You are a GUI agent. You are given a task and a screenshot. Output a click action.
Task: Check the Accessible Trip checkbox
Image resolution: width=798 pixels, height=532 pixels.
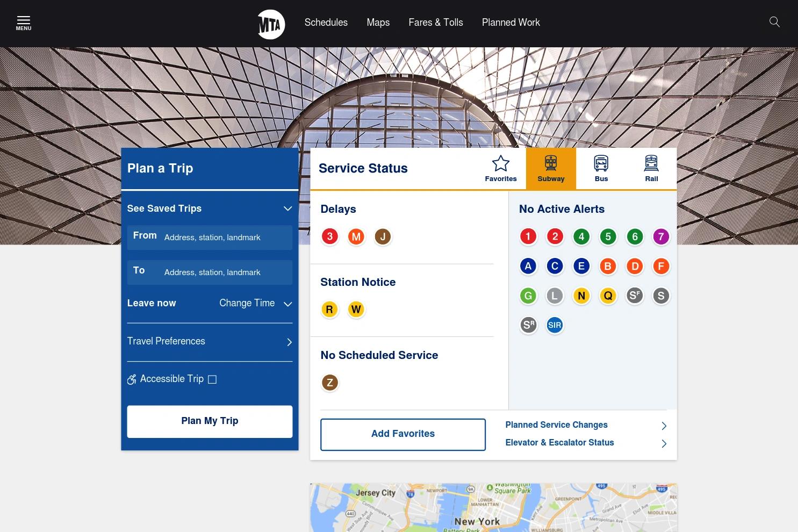[212, 379]
